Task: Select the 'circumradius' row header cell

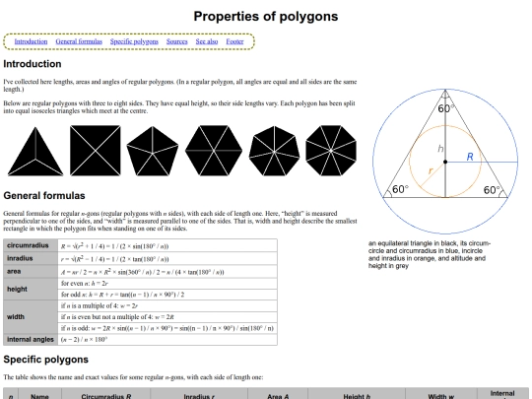Action: pos(31,245)
